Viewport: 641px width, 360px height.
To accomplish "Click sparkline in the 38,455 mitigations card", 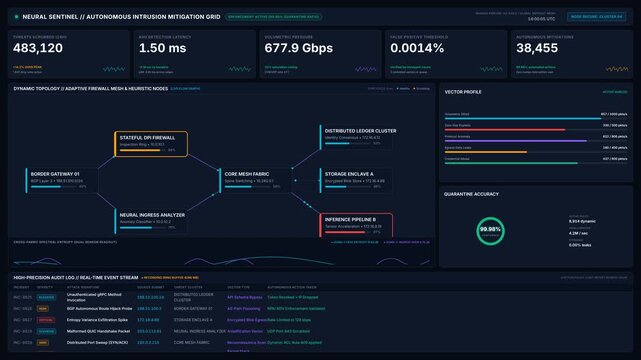I will [x=617, y=69].
